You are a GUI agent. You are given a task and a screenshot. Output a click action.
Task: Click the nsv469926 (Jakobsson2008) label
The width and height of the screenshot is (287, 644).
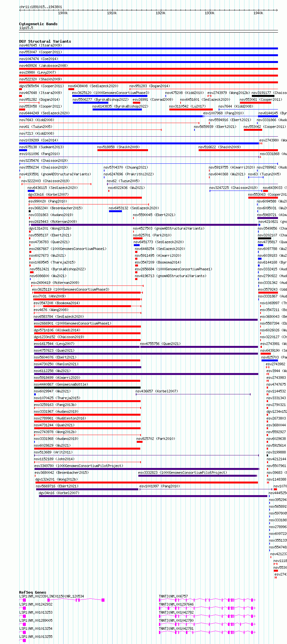(44, 66)
